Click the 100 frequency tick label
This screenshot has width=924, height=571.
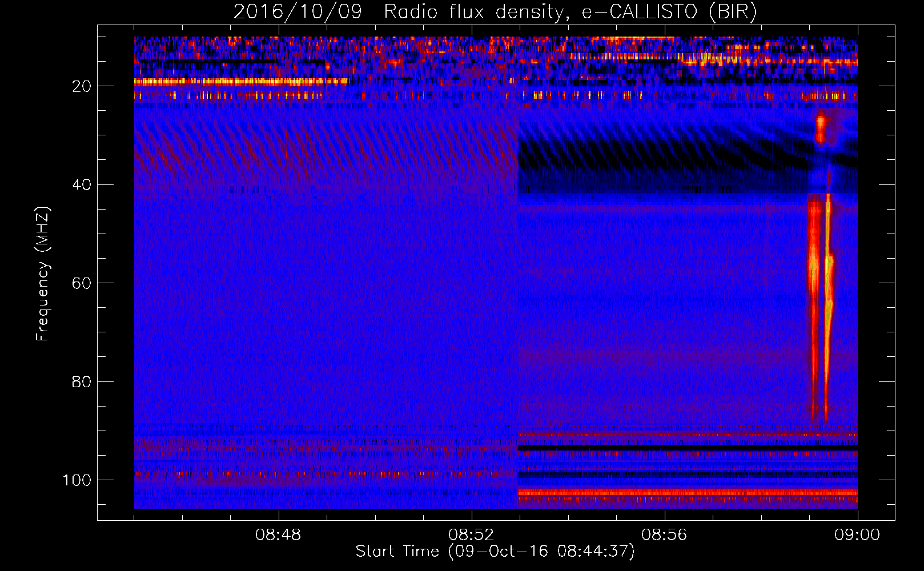[x=77, y=480]
